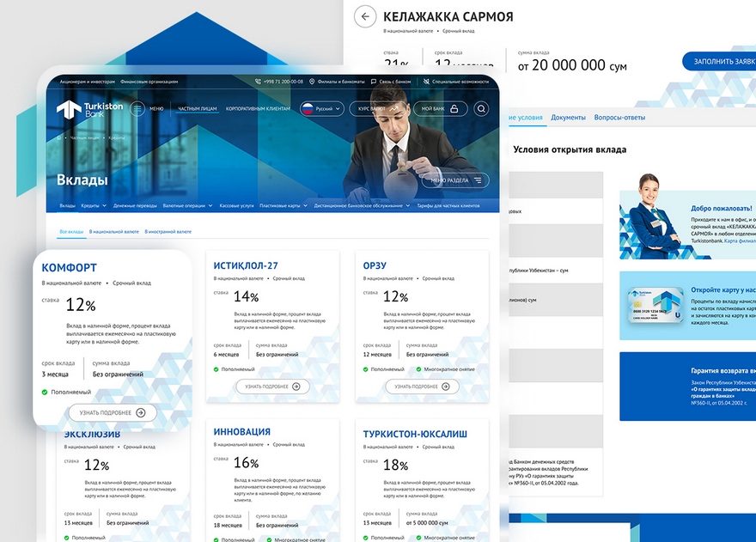
Task: Call the +998 71 200-00-08 phone link
Action: point(279,82)
